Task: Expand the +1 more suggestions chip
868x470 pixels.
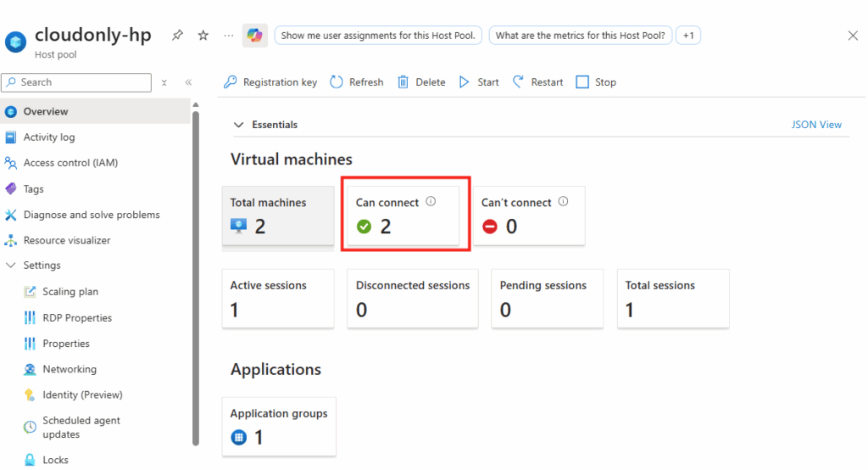Action: (688, 36)
